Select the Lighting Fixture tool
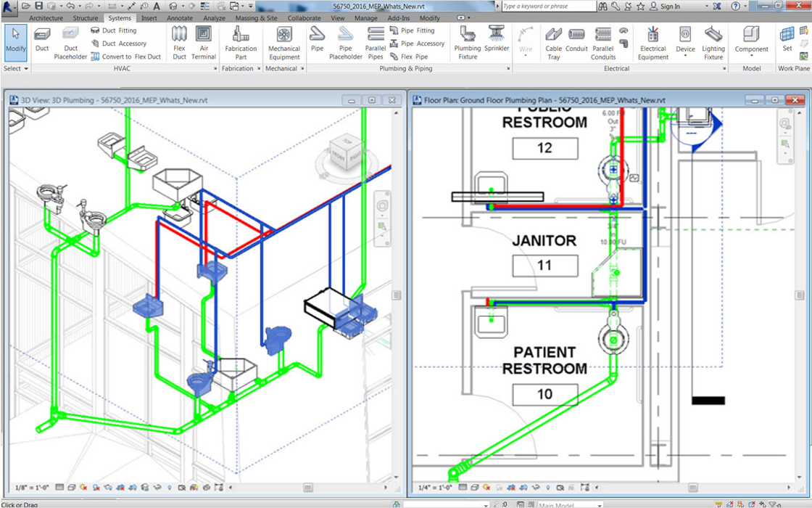812x508 pixels. pos(713,42)
